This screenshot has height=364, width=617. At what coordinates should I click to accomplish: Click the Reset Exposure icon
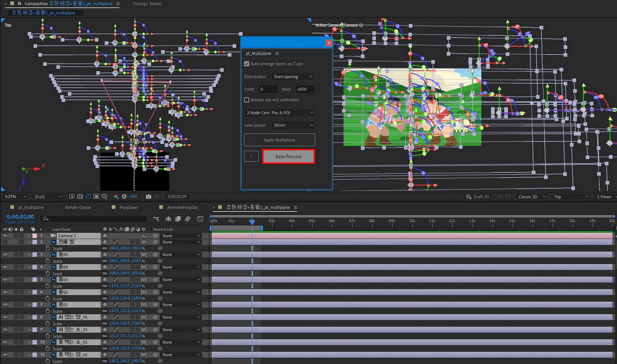[x=124, y=197]
